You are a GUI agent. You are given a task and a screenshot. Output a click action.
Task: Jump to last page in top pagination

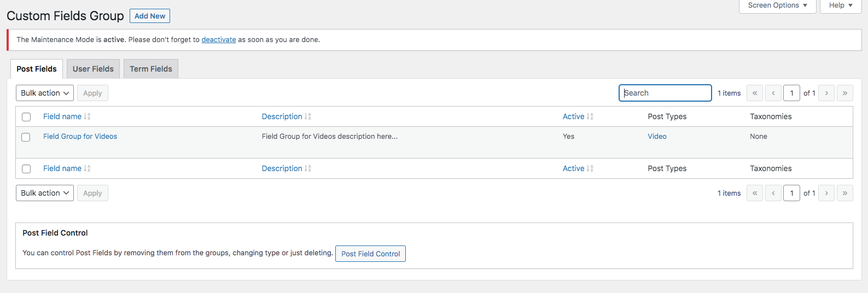click(x=844, y=93)
